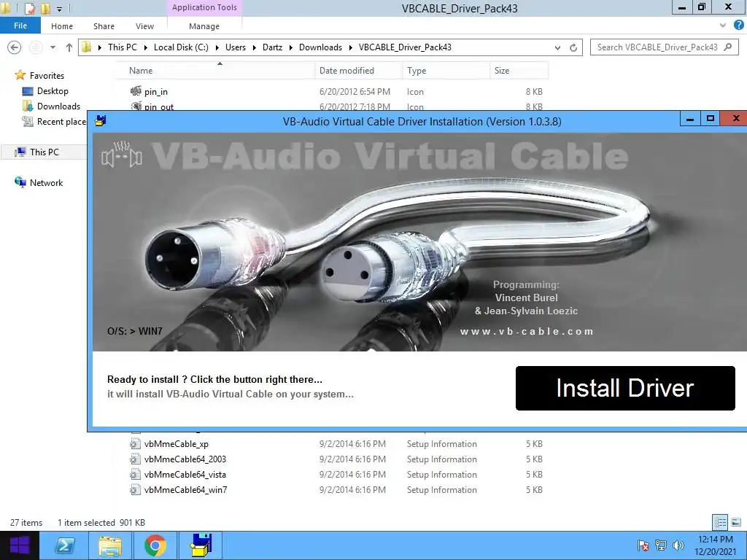Select the pin_in icon file
This screenshot has height=560, width=747.
point(156,91)
